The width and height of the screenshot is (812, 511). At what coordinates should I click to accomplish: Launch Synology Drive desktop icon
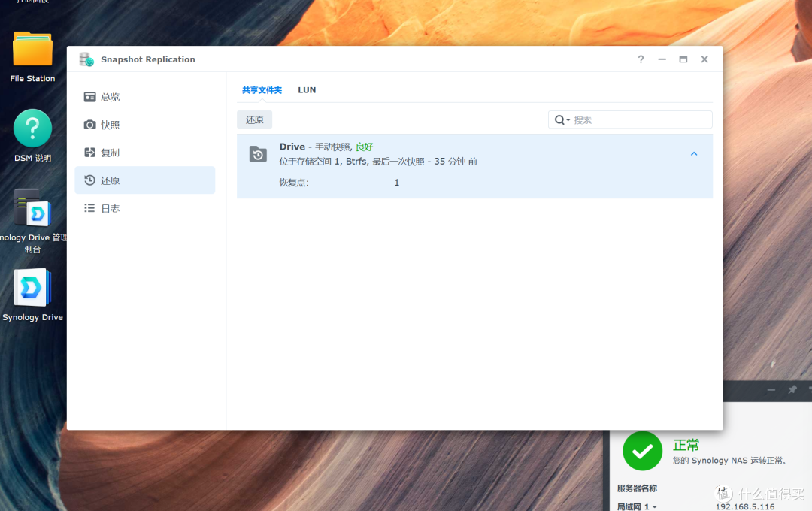pos(32,288)
